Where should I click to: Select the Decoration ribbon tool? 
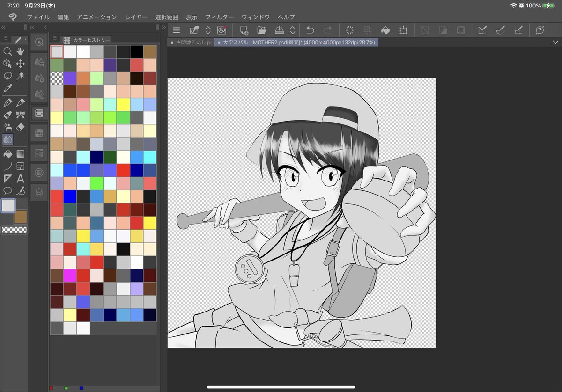click(x=21, y=115)
